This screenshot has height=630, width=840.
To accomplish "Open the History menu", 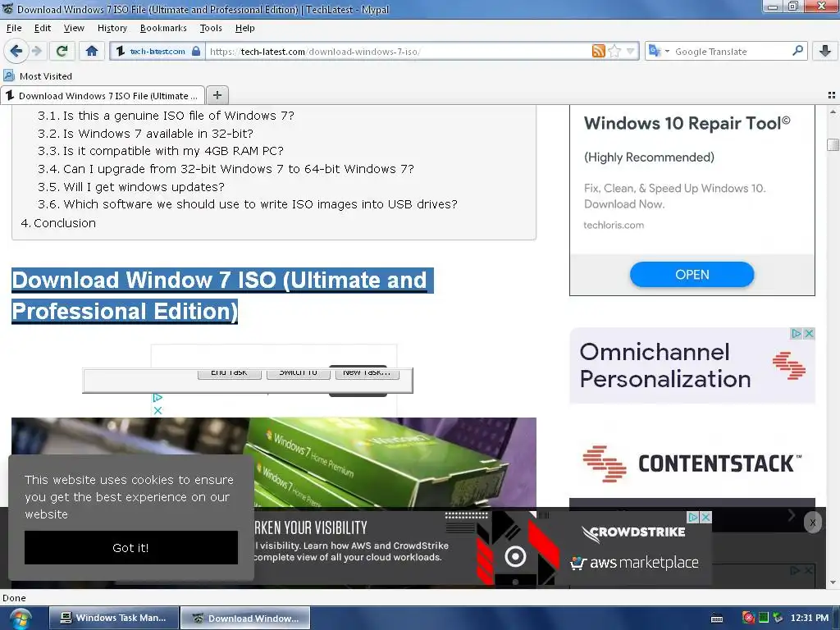I will (x=112, y=28).
